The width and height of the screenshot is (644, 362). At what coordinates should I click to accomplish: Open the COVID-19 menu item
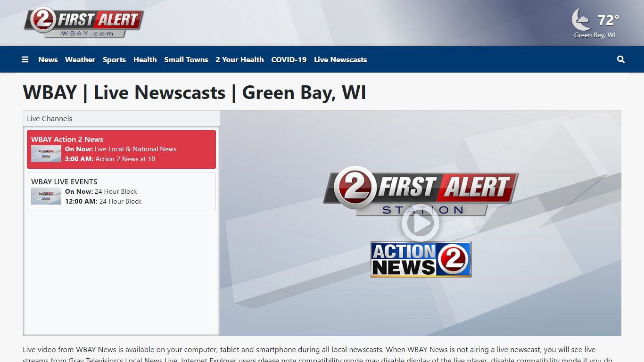[x=289, y=59]
